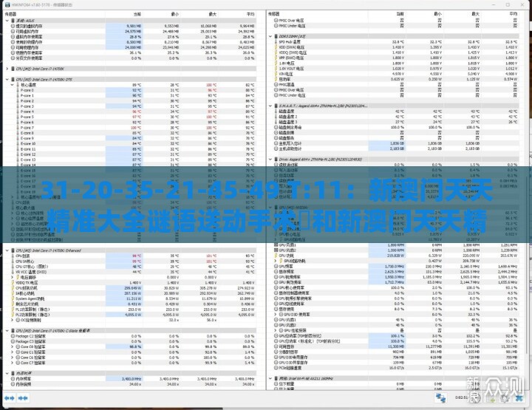Click the circle icon of Core C0 row
The height and width of the screenshot is (410, 532).
pyautogui.click(x=18, y=346)
